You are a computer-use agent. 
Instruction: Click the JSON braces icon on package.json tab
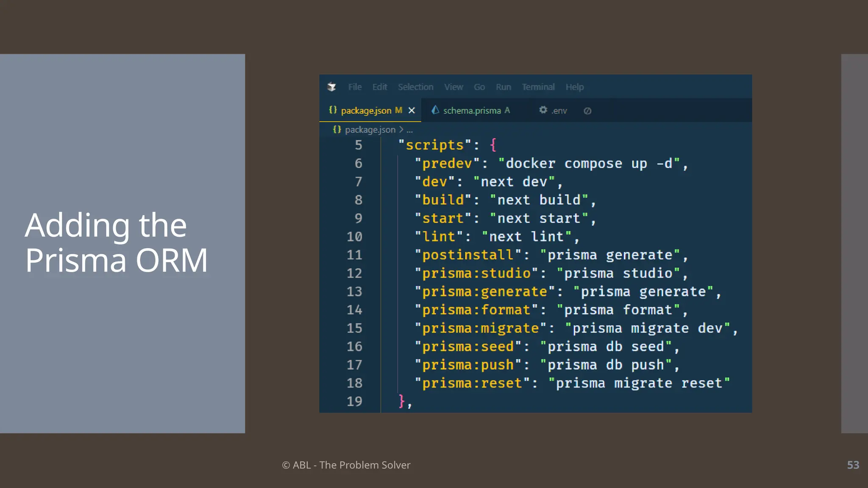(333, 110)
